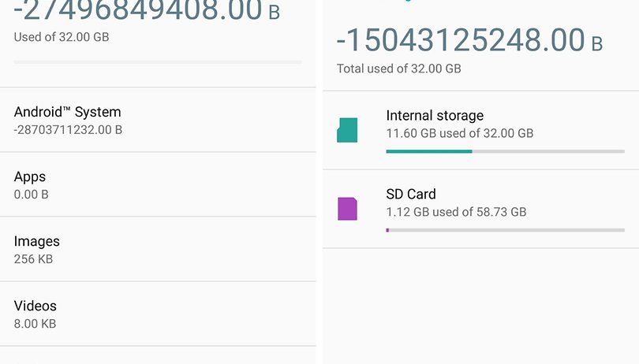The width and height of the screenshot is (639, 364).
Task: Tap the 'Total used of 32.00 GB' caption
Action: tap(398, 69)
